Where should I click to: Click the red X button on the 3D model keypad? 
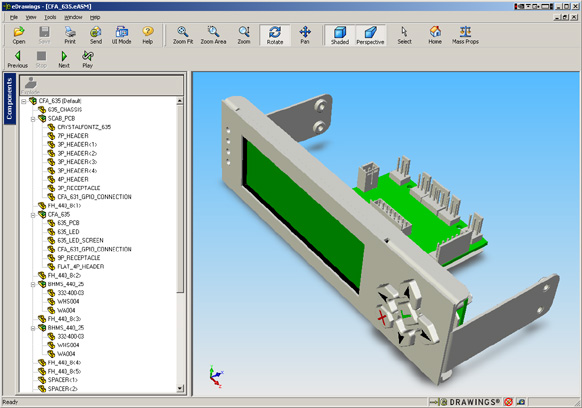(382, 318)
